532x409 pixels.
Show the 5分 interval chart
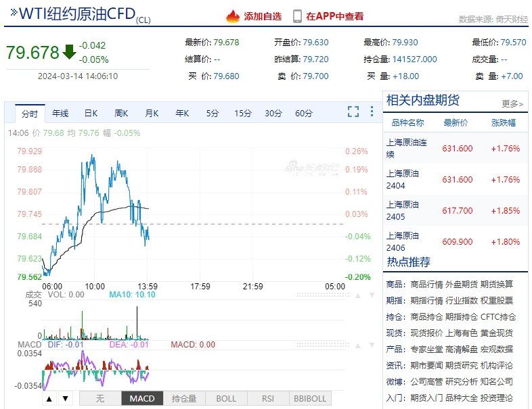tap(213, 113)
